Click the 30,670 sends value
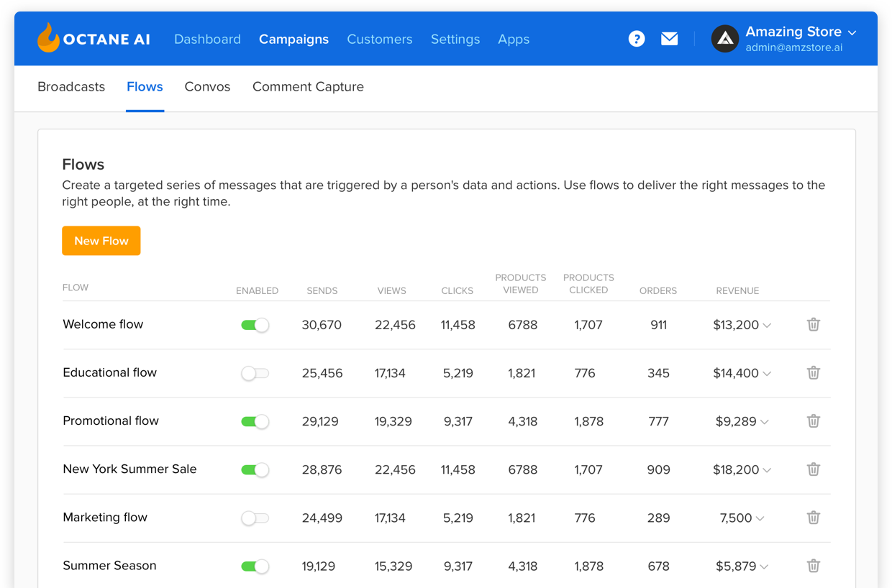The height and width of the screenshot is (588, 892). pyautogui.click(x=322, y=325)
